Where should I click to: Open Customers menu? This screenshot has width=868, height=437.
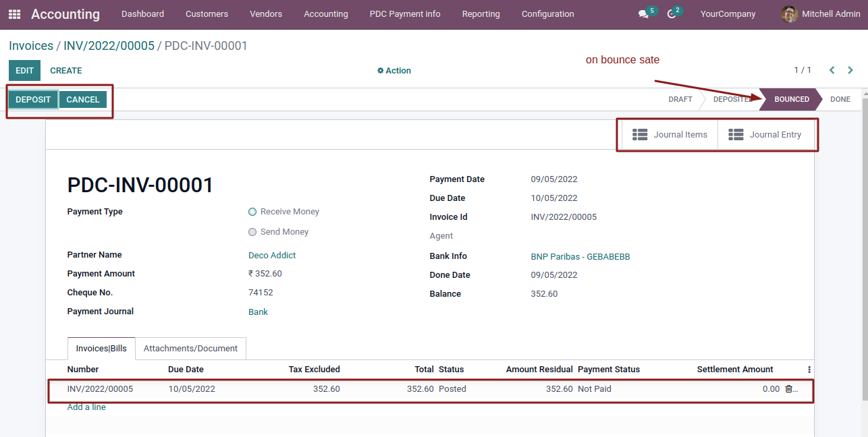pos(207,14)
